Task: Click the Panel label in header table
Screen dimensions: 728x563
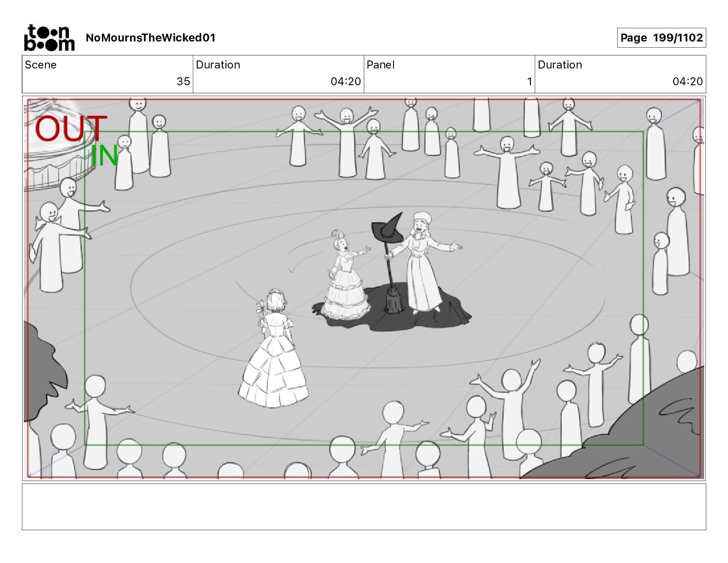Action: click(380, 65)
